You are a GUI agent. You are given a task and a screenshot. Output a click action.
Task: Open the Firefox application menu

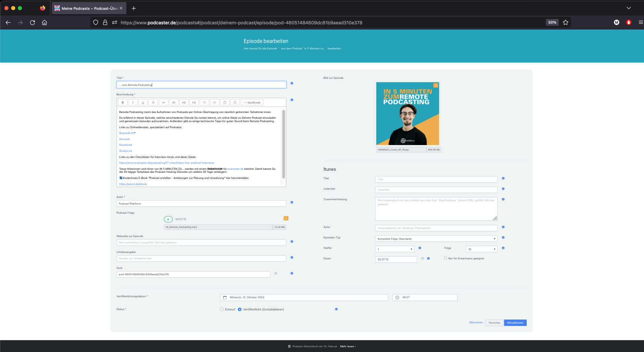pos(641,22)
